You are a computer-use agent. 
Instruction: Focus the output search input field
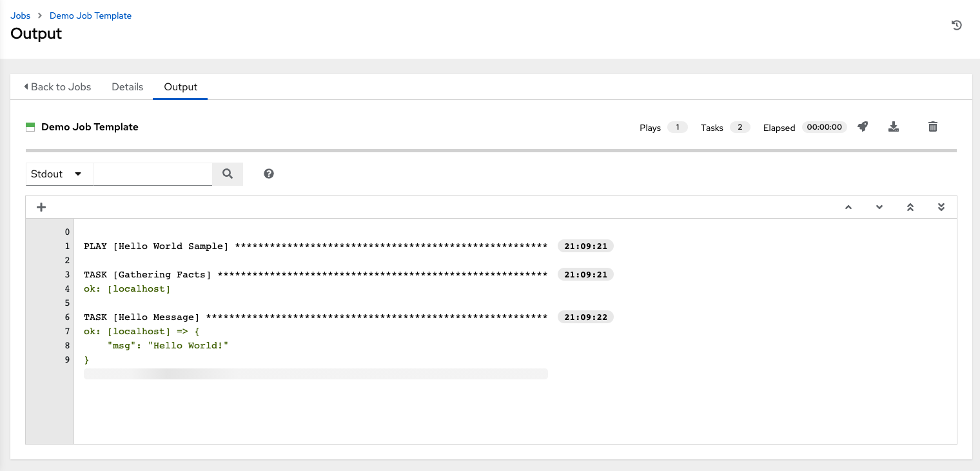pyautogui.click(x=153, y=174)
